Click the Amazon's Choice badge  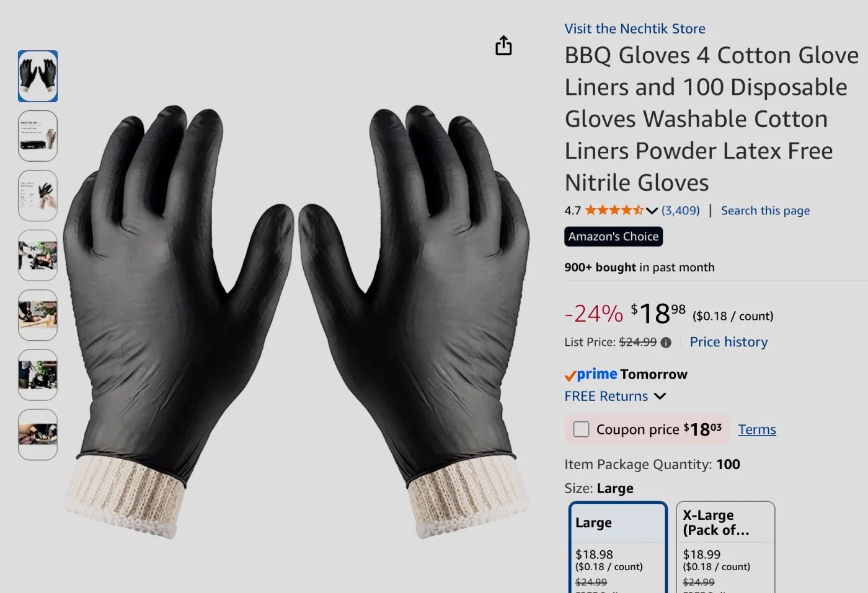[613, 237]
